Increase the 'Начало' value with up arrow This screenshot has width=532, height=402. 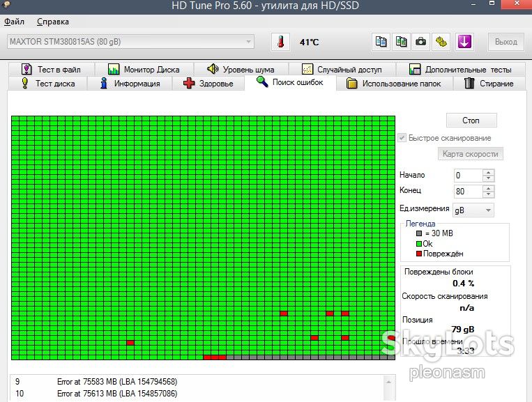[488, 172]
